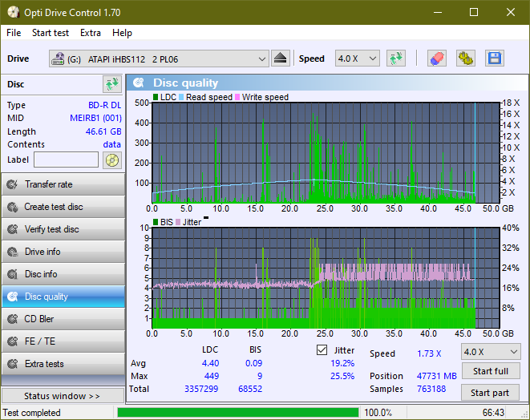Click the Start full button
The height and width of the screenshot is (420, 530).
[x=491, y=371]
